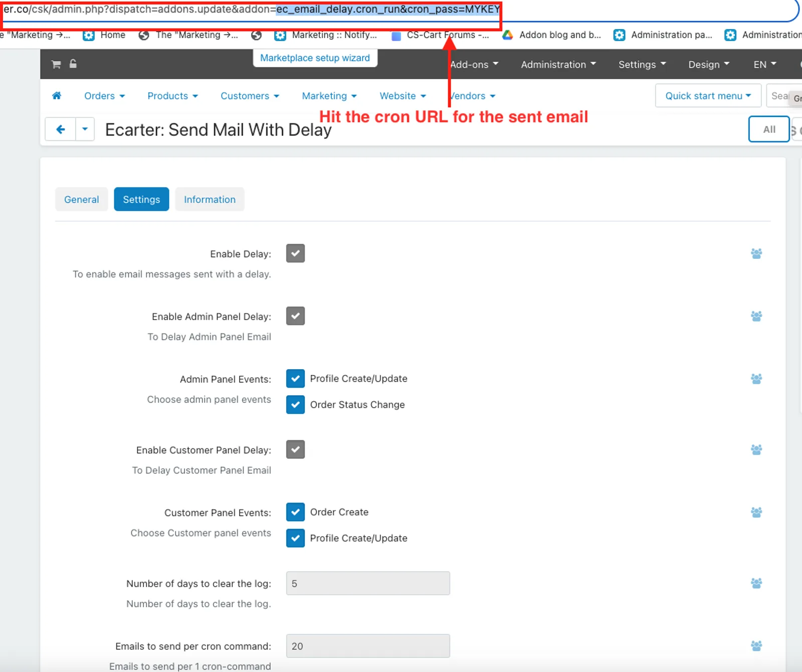Click the people icon beside Enable Delay
The width and height of the screenshot is (802, 672).
(756, 254)
